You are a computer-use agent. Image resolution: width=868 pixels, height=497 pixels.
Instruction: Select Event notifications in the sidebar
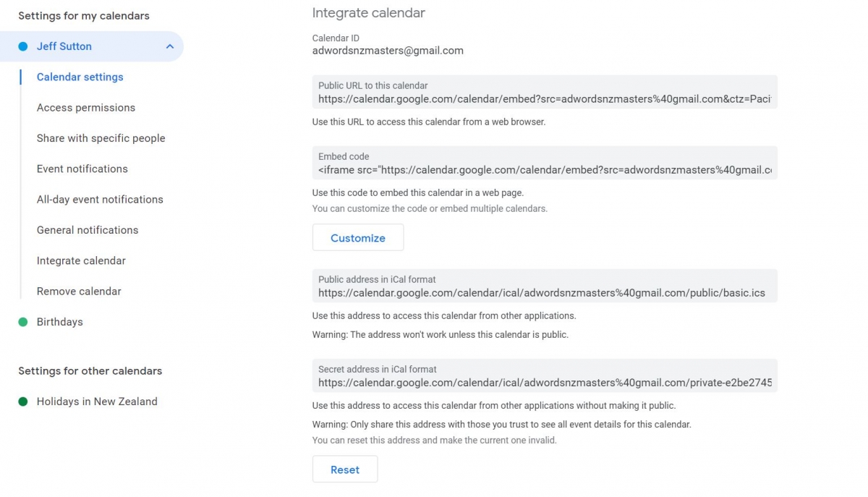pyautogui.click(x=82, y=169)
